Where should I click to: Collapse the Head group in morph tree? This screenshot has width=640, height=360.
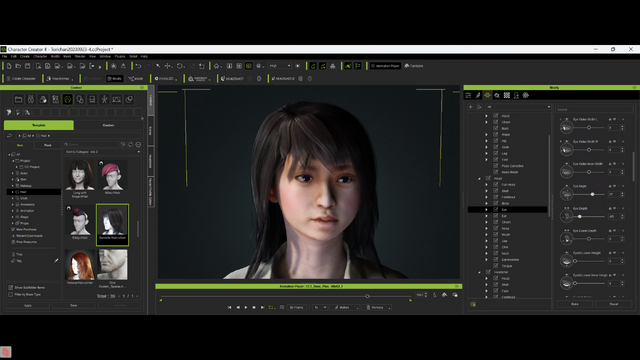point(479,178)
